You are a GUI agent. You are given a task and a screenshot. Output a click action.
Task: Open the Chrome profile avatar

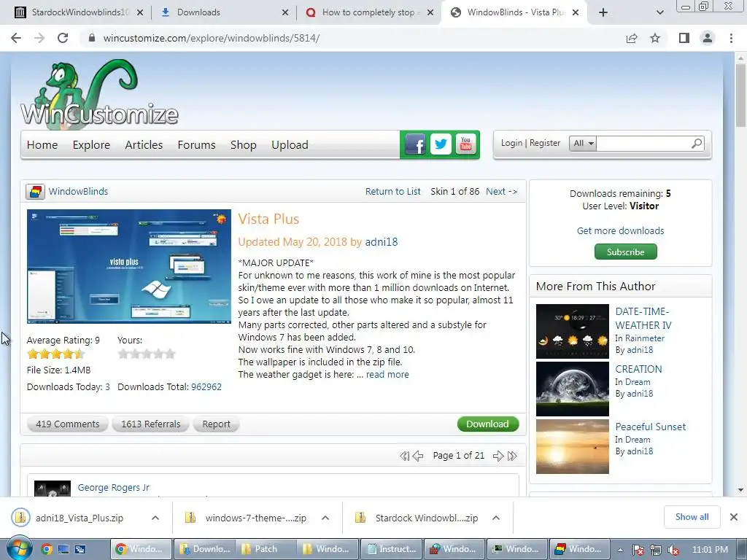pos(708,38)
